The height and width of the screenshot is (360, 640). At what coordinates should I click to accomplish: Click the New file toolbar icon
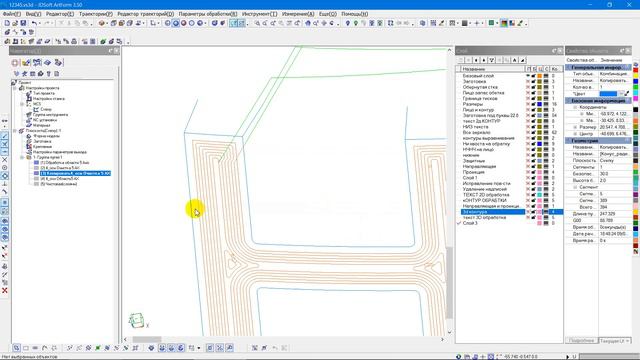click(7, 23)
